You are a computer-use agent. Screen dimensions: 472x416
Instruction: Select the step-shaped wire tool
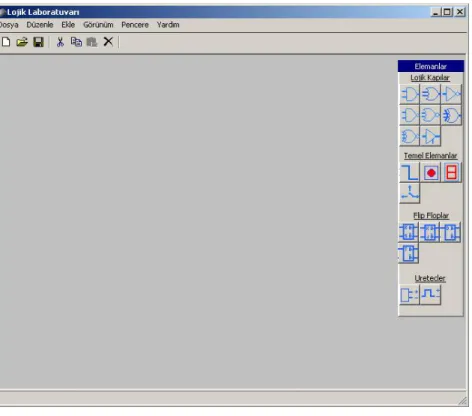pyautogui.click(x=409, y=173)
